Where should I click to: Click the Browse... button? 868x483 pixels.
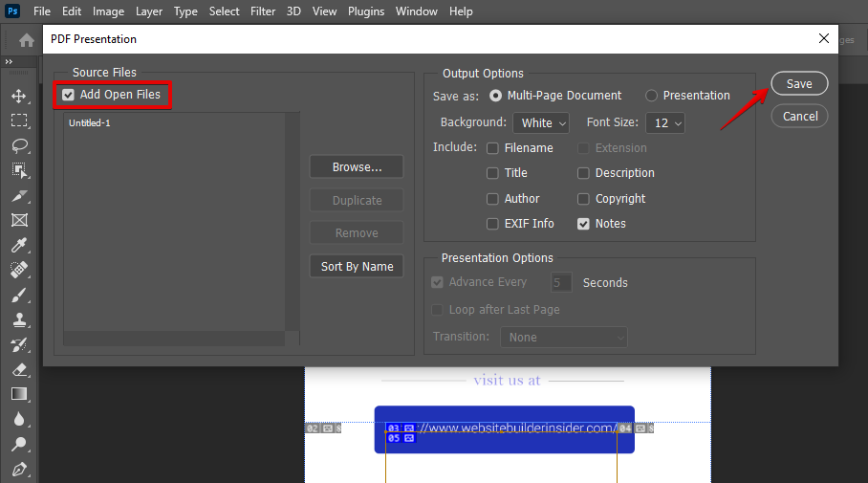pyautogui.click(x=357, y=166)
